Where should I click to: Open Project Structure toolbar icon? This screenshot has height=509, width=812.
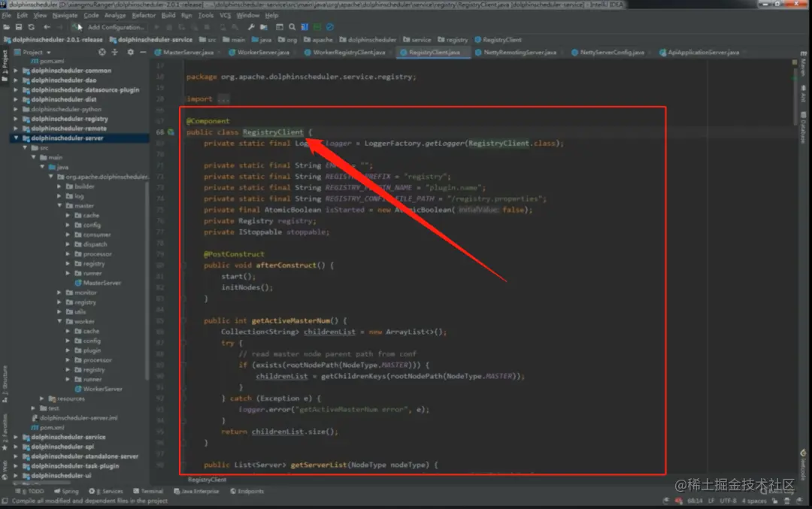pos(264,27)
